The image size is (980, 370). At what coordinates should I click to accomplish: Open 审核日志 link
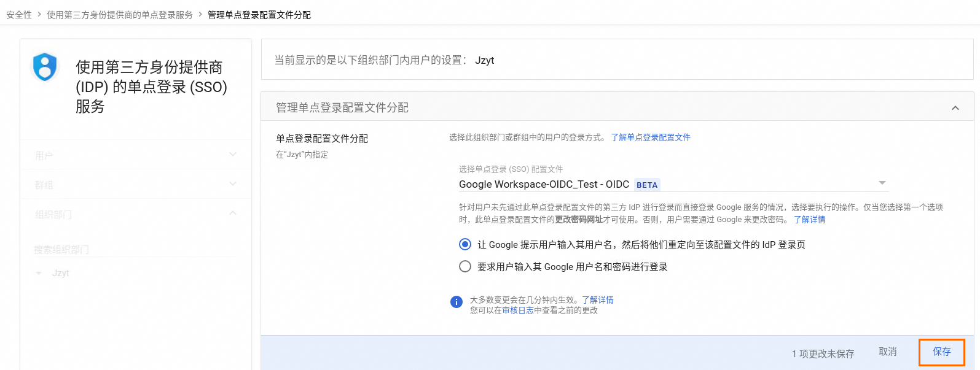pos(518,310)
